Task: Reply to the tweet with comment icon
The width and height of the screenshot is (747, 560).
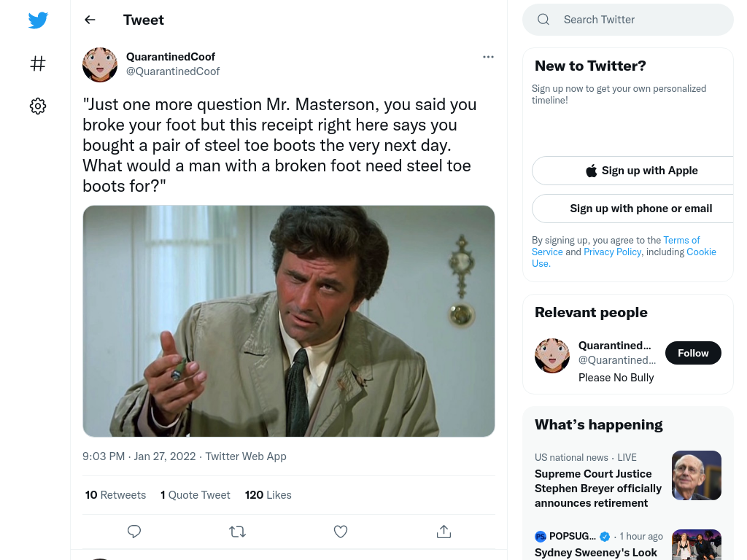Action: click(134, 532)
